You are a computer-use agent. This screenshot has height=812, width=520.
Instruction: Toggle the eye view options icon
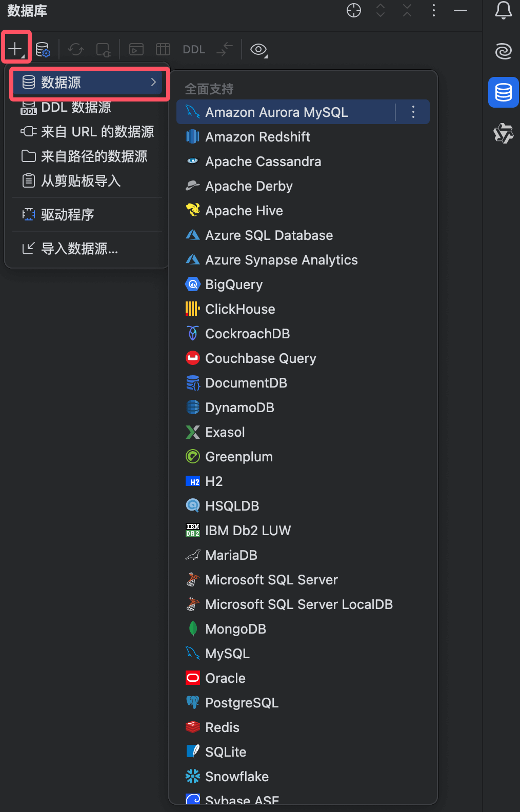pos(258,50)
